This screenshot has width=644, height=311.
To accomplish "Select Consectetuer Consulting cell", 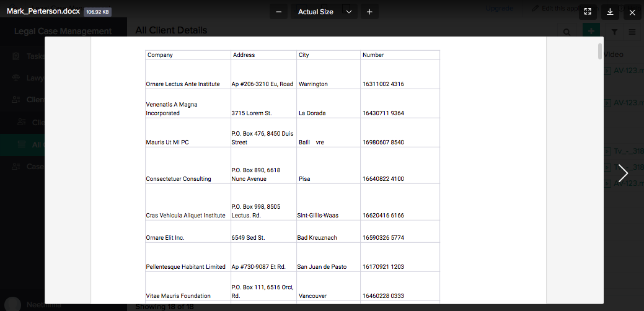I will pos(188,165).
